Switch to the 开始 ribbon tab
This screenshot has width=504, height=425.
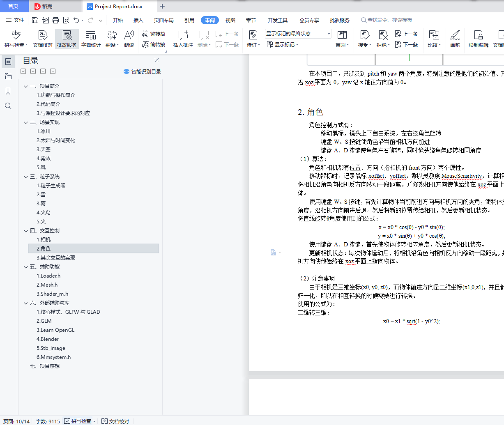pyautogui.click(x=118, y=20)
